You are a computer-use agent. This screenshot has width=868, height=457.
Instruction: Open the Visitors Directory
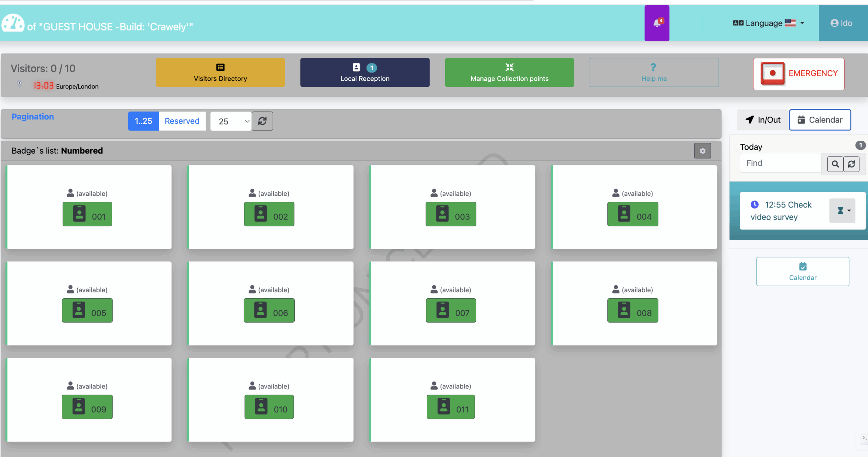click(220, 73)
